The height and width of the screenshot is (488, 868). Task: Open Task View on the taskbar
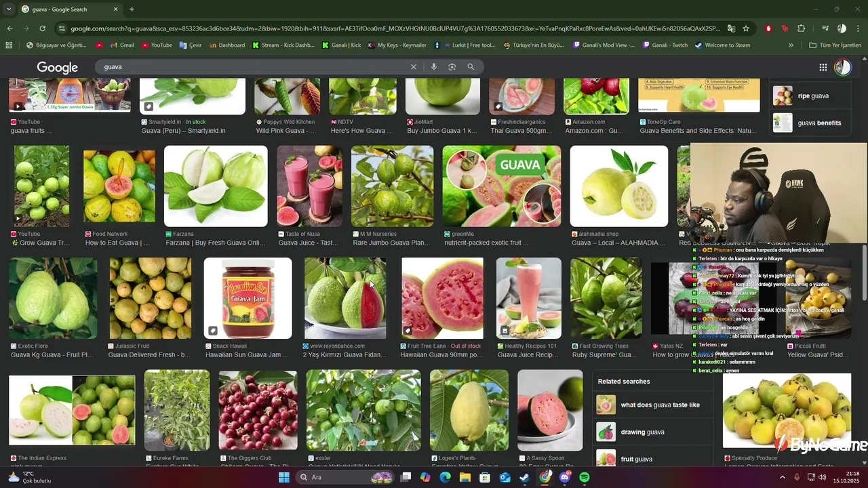click(x=406, y=478)
